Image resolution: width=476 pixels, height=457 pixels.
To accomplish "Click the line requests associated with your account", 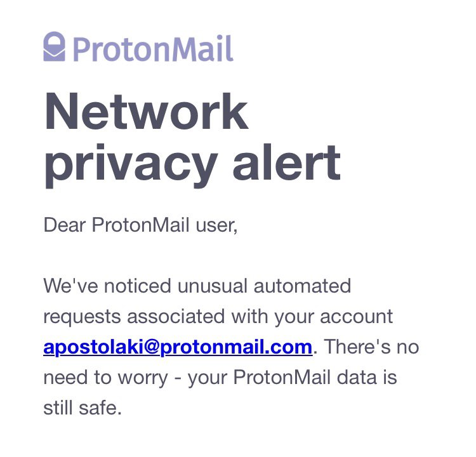I will tap(218, 317).
